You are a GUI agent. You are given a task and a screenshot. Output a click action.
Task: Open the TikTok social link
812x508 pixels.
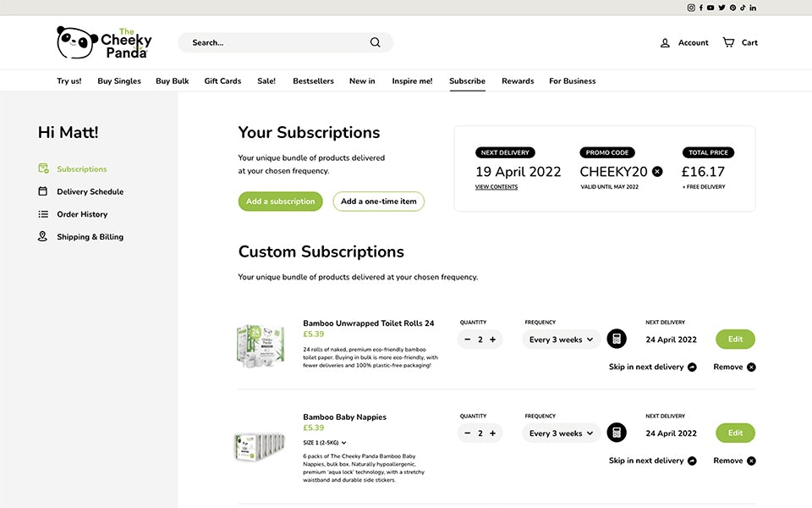[743, 8]
